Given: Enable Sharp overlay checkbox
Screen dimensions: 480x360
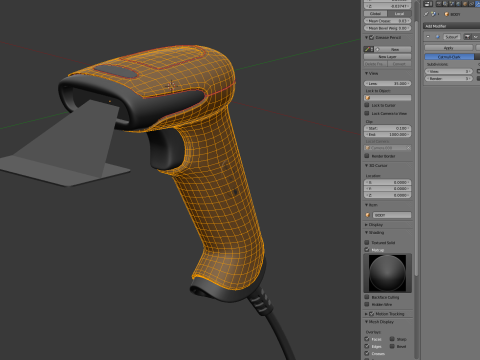Looking at the screenshot, I should click(392, 339).
